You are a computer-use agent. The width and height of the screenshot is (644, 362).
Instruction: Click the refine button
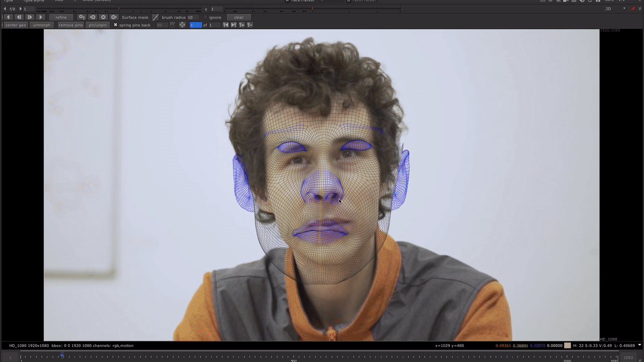click(61, 17)
